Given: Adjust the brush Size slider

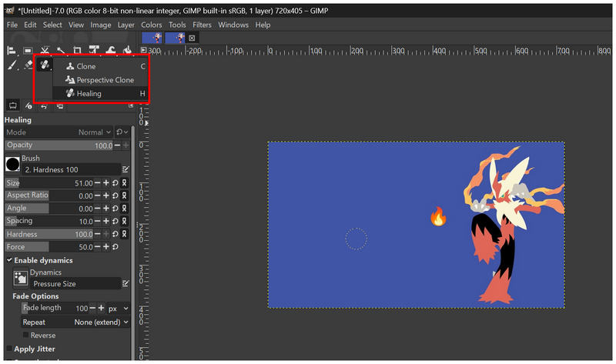Looking at the screenshot, I should pyautogui.click(x=49, y=183).
